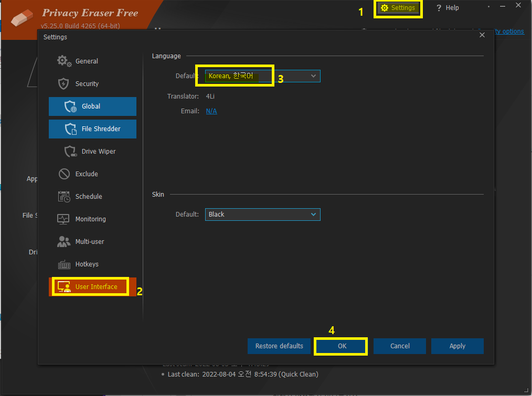Click the N/A email link

click(211, 111)
